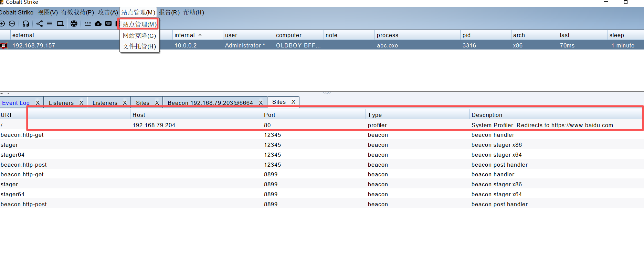This screenshot has height=253, width=644.
Task: Switch to the first Sites tab
Action: [x=142, y=103]
